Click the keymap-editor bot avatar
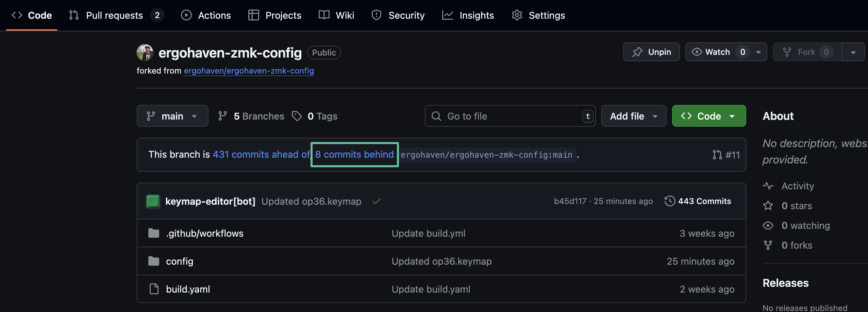This screenshot has height=312, width=868. point(153,201)
